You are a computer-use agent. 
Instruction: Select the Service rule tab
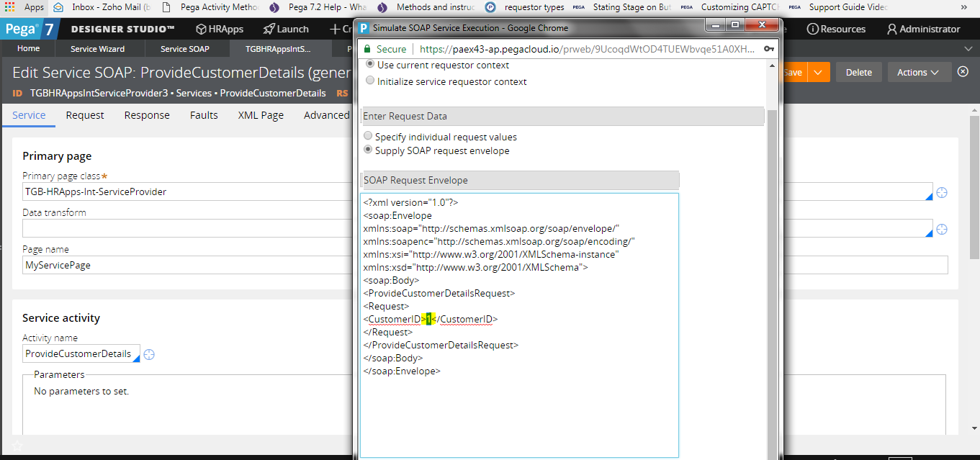point(29,115)
